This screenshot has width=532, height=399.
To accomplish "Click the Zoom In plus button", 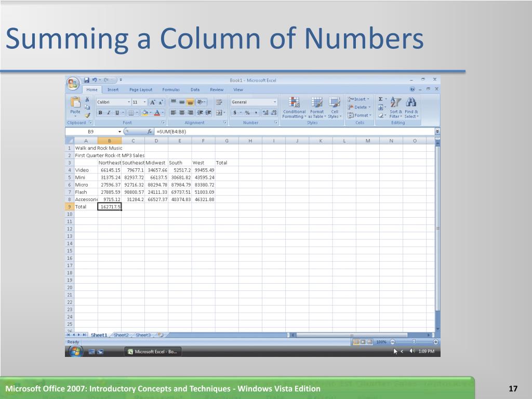I will pyautogui.click(x=436, y=342).
